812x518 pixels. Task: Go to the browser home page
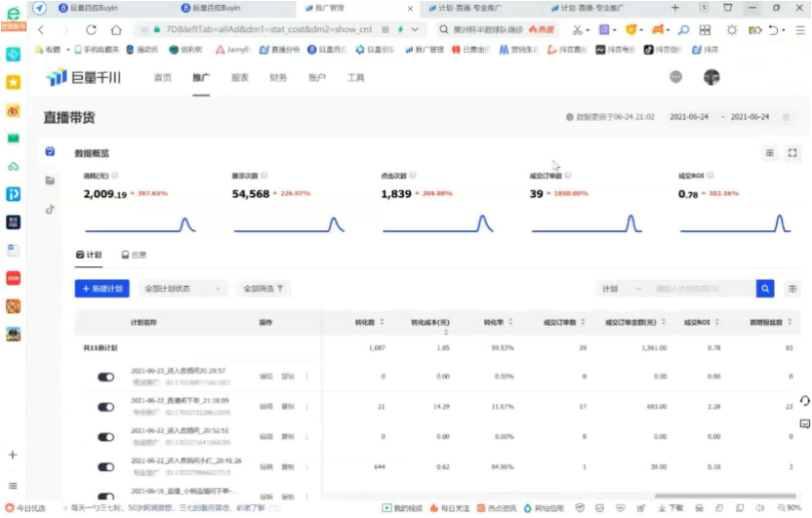tap(116, 30)
